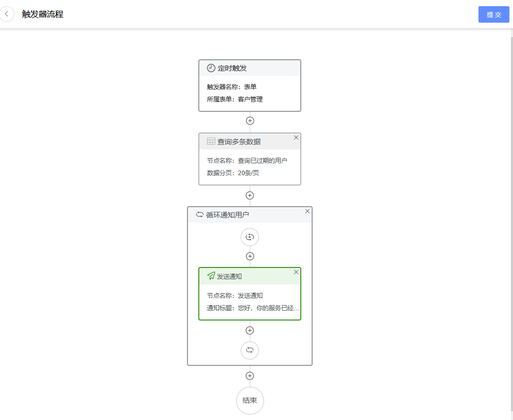Click the plus icon below the 发送通知 node
This screenshot has width=513, height=420.
250,330
